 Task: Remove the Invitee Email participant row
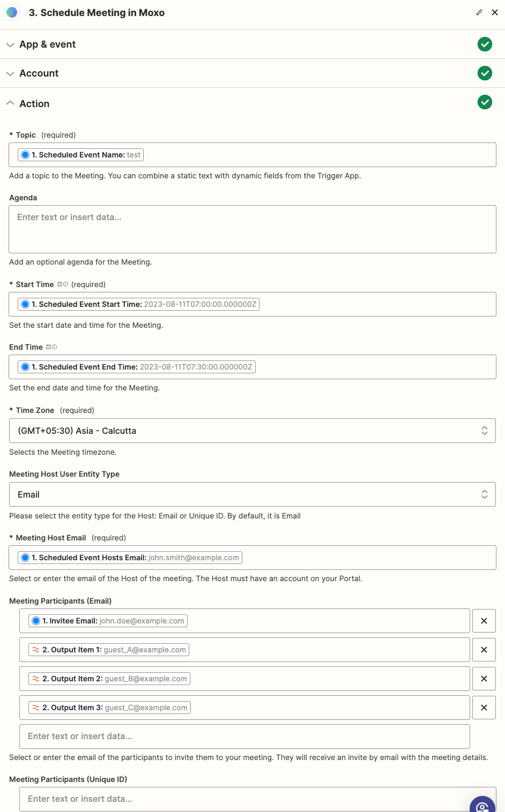pos(484,621)
